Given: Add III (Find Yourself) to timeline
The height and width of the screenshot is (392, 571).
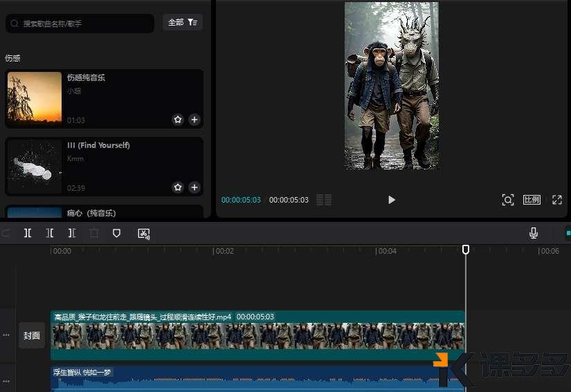Looking at the screenshot, I should click(194, 187).
